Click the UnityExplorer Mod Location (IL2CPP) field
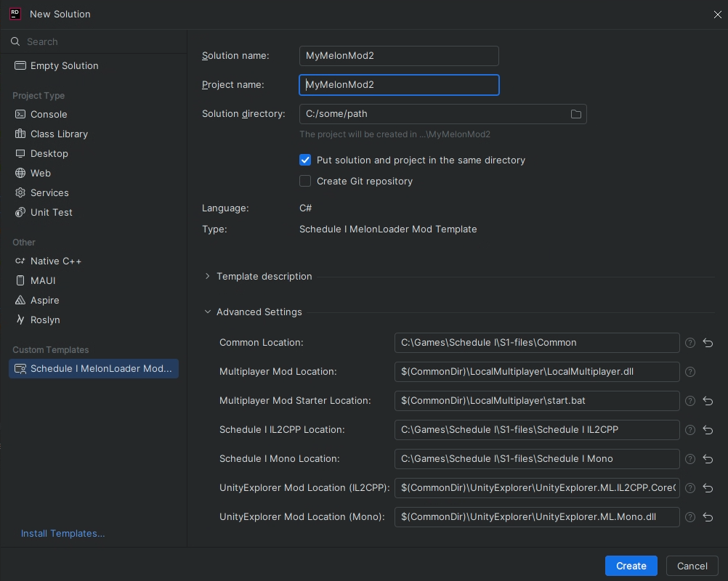728x581 pixels. pos(537,488)
